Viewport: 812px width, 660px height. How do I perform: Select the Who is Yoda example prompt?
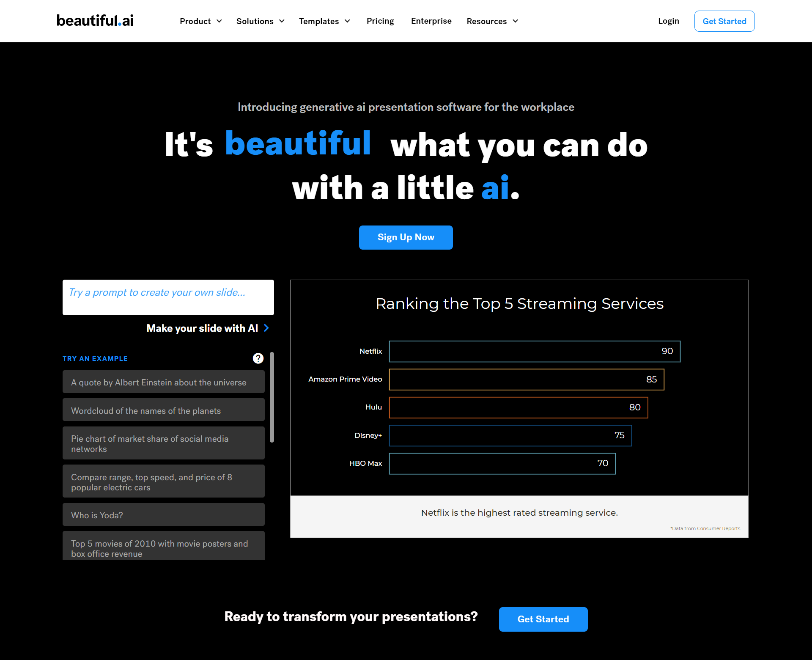[164, 514]
